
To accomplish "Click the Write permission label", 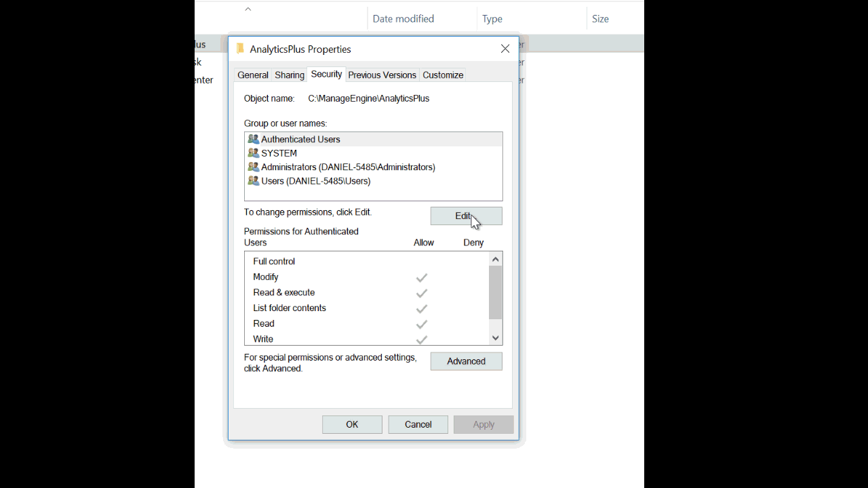I will (263, 339).
